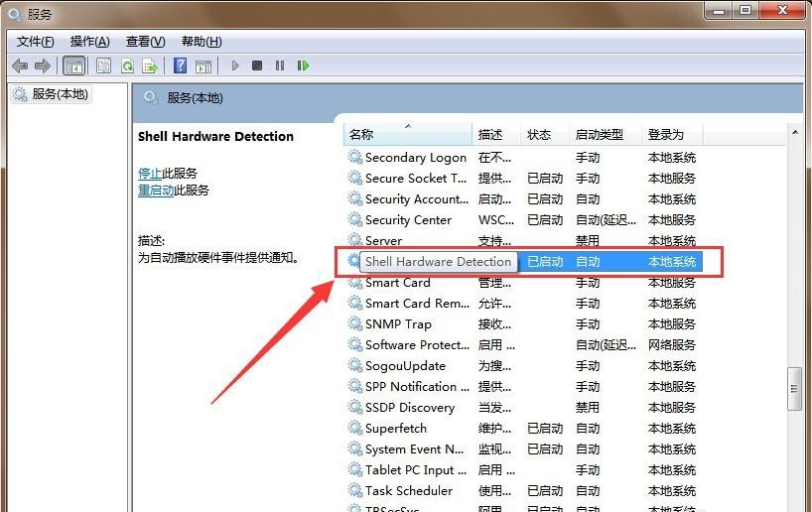
Task: Toggle the show/hide action pane icon
Action: (x=203, y=65)
